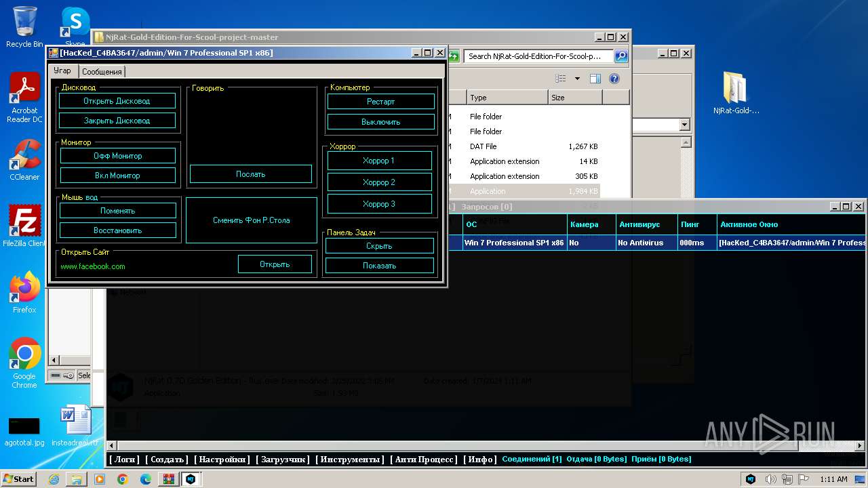Click the NjRat icon in the system tray
The width and height of the screenshot is (868, 488).
[x=751, y=479]
